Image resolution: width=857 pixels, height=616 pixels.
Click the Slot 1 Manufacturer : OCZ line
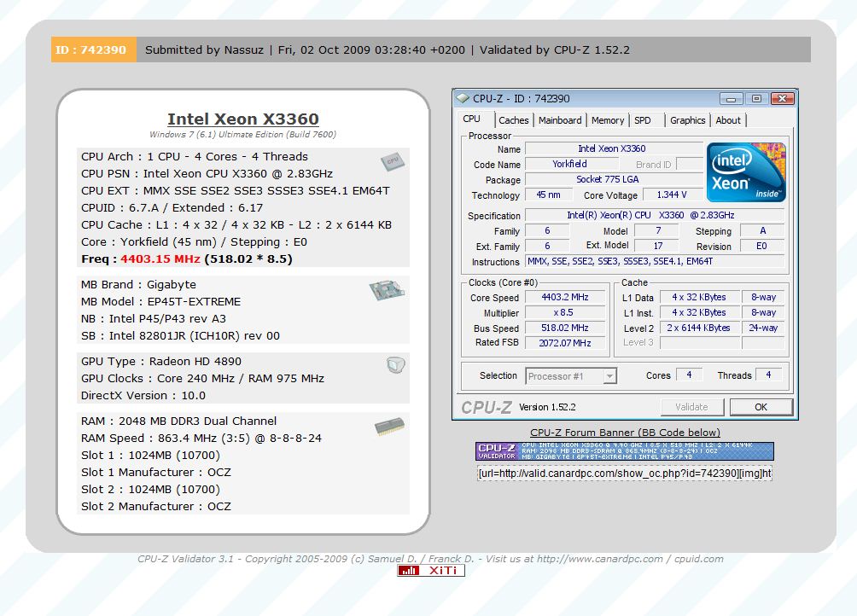coord(155,473)
